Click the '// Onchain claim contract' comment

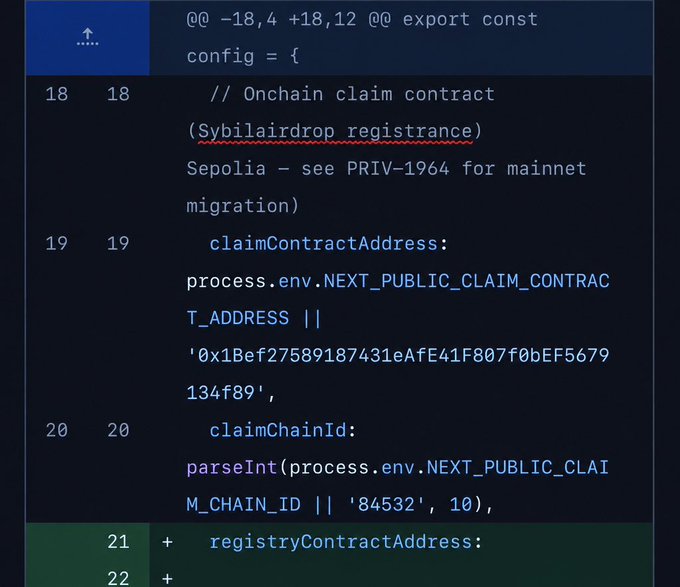352,94
